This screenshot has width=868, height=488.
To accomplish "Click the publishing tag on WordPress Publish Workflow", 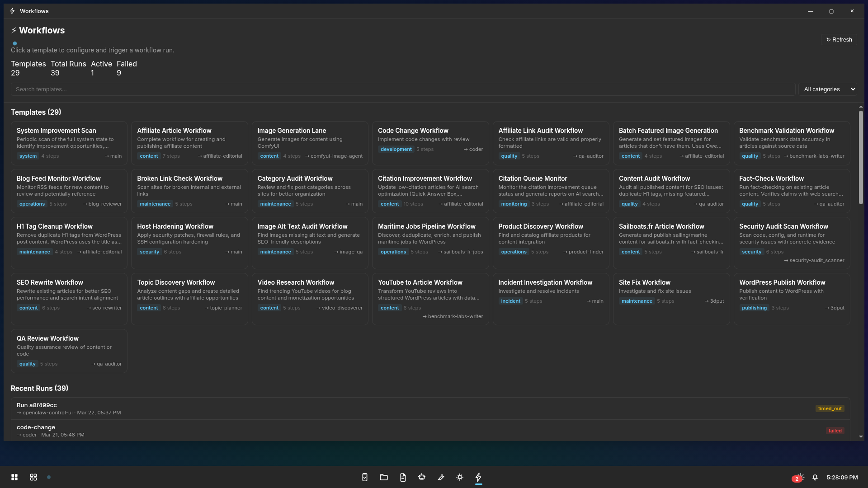I will (754, 308).
